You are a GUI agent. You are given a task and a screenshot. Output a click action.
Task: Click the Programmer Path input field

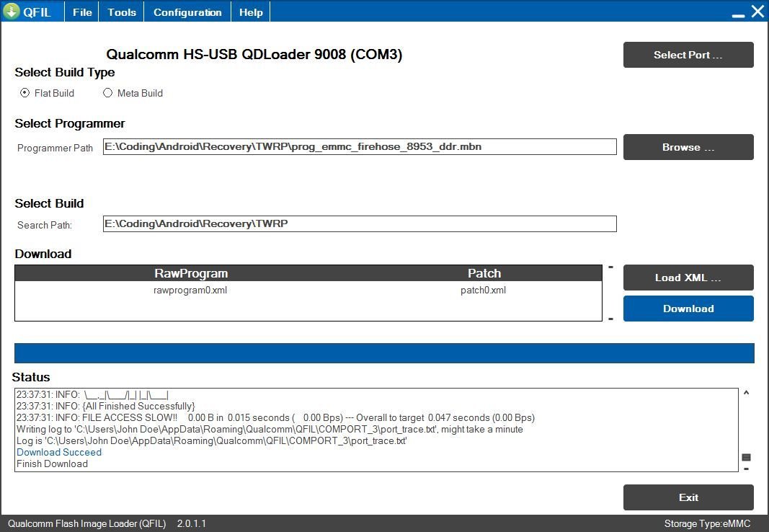[x=360, y=146]
